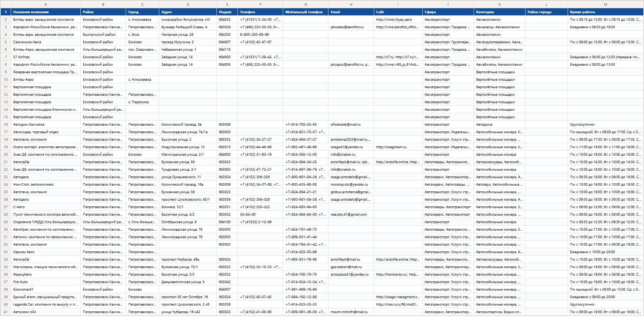Select the 'Кармен Авто' company cell

click(46, 252)
